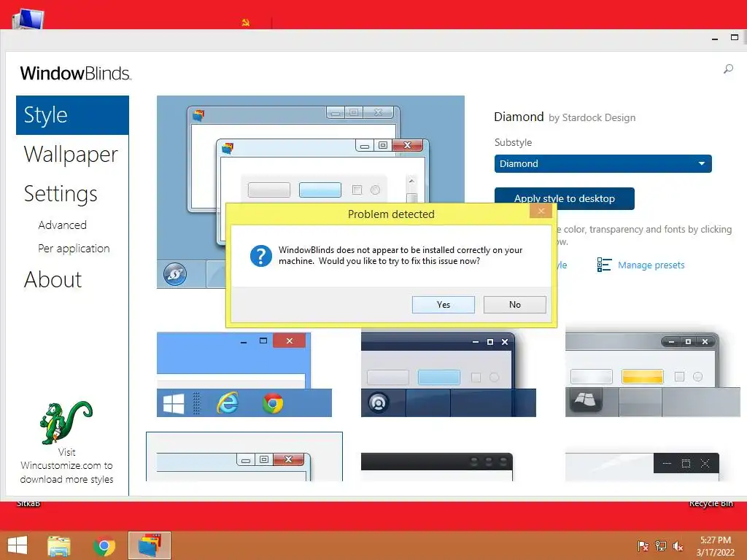Open the Settings section
The width and height of the screenshot is (747, 560).
click(x=61, y=194)
